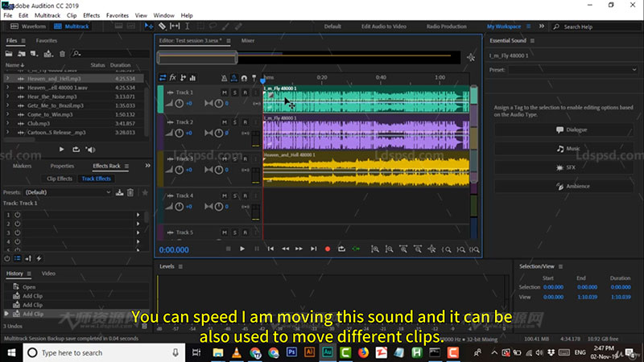
Task: Assign the Music audio type
Action: [563, 149]
